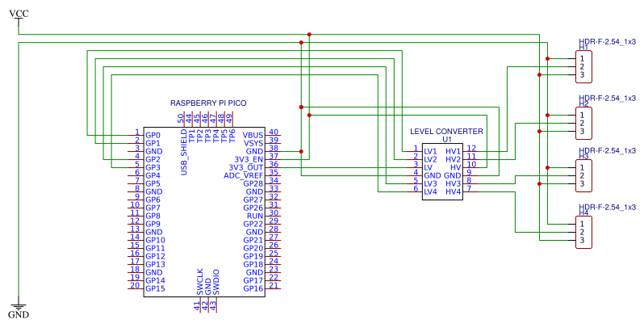644x328 pixels.
Task: Select the junction dot at Pico pin 38 wire
Action: click(302, 152)
